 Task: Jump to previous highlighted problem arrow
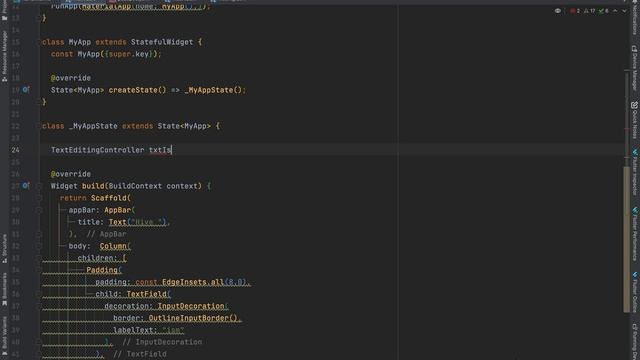pyautogui.click(x=615, y=11)
